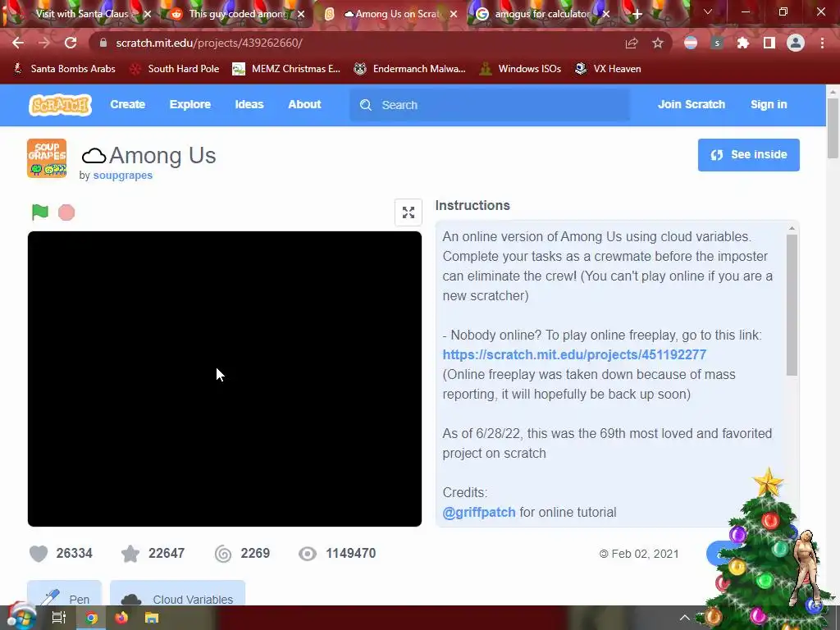This screenshot has height=630, width=840.
Task: Open the Chrome three-dot menu
Action: pyautogui.click(x=822, y=43)
